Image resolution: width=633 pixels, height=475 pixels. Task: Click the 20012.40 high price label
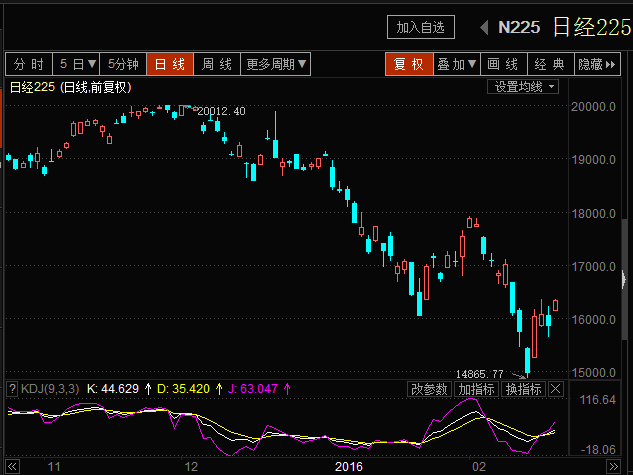(221, 111)
